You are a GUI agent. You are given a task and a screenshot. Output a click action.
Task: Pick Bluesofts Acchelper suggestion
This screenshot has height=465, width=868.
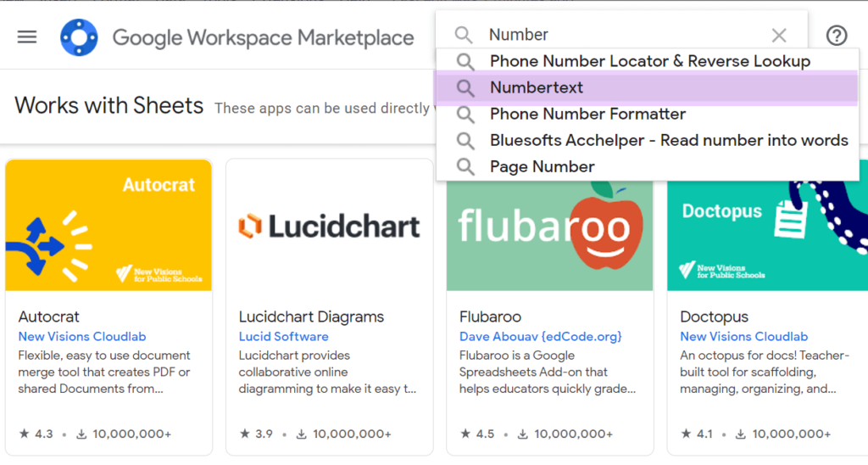648,140
